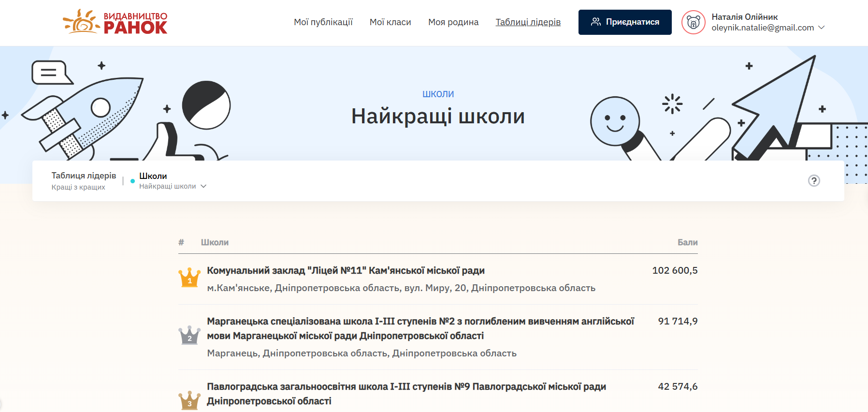This screenshot has width=868, height=412.
Task: Click the teal dot beside Школи
Action: click(x=132, y=181)
